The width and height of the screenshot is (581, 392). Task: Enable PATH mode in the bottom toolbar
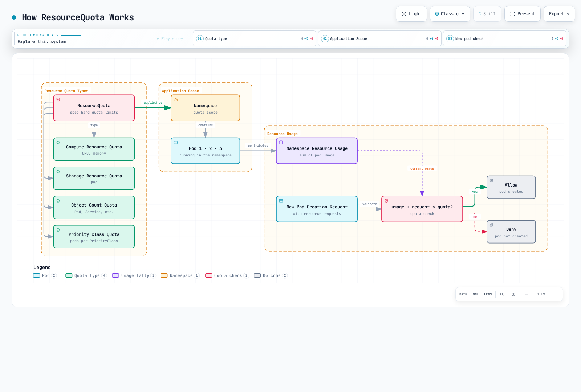(x=463, y=294)
